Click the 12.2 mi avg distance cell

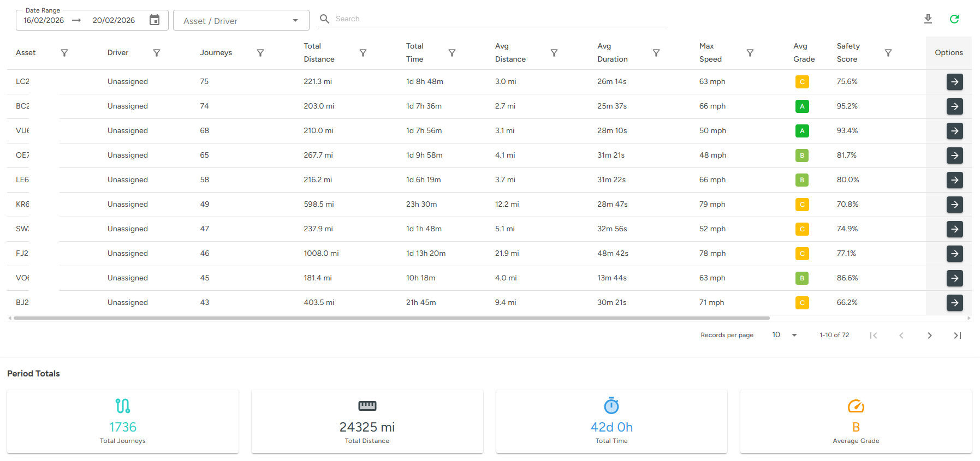[507, 205]
